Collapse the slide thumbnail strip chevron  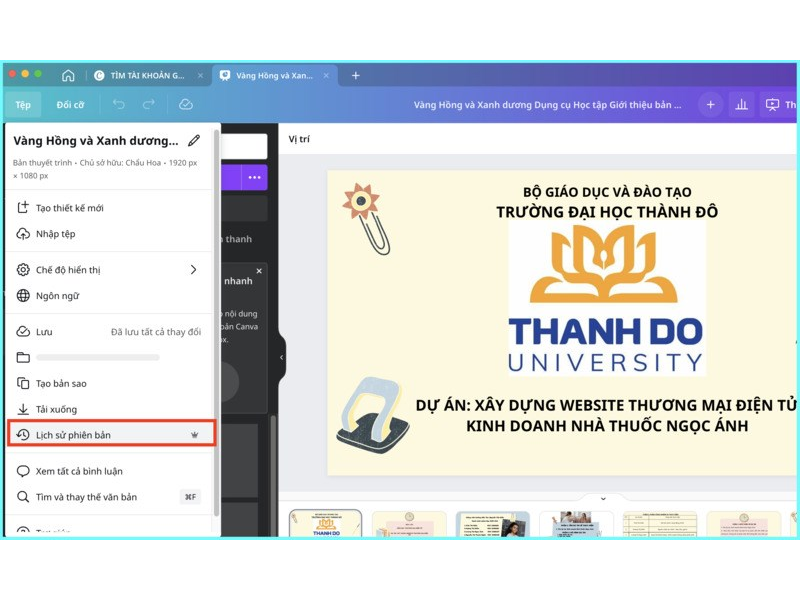pyautogui.click(x=603, y=498)
